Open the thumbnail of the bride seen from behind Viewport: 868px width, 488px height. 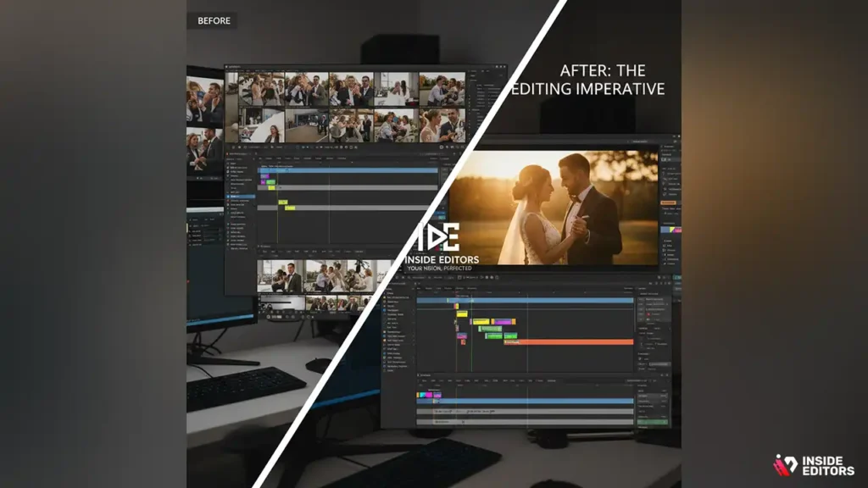click(x=396, y=89)
